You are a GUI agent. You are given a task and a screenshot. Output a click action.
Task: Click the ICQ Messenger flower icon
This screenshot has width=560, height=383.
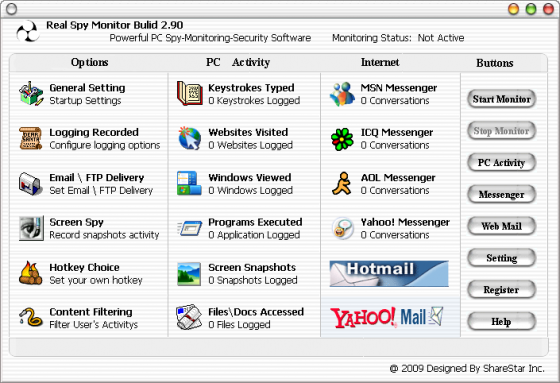342,139
